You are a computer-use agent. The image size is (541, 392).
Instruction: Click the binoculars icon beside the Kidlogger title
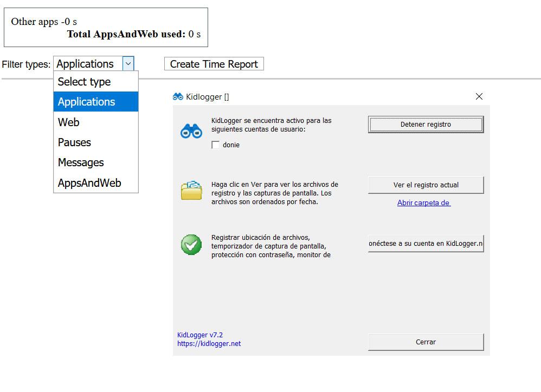(178, 97)
